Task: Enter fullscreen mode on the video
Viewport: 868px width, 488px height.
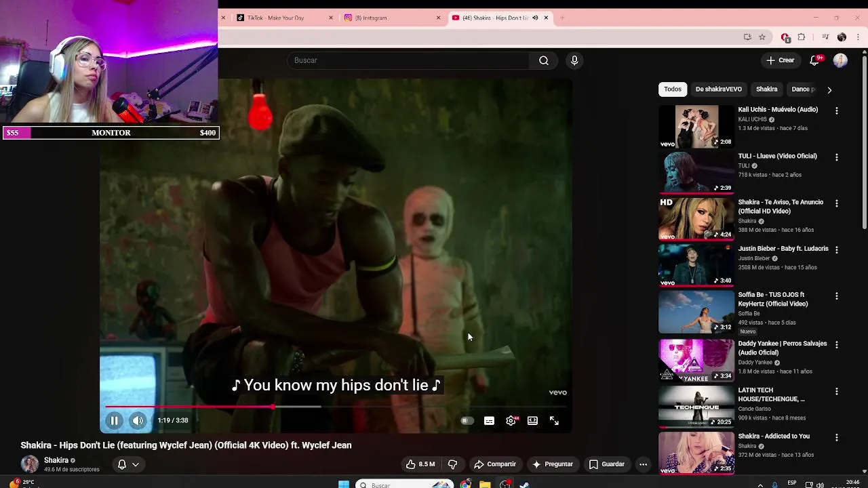Action: 554,421
